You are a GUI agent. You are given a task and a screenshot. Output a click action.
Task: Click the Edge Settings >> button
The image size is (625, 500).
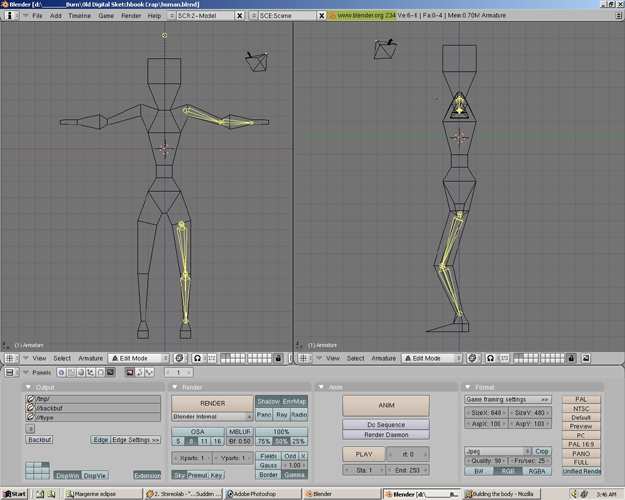[136, 440]
